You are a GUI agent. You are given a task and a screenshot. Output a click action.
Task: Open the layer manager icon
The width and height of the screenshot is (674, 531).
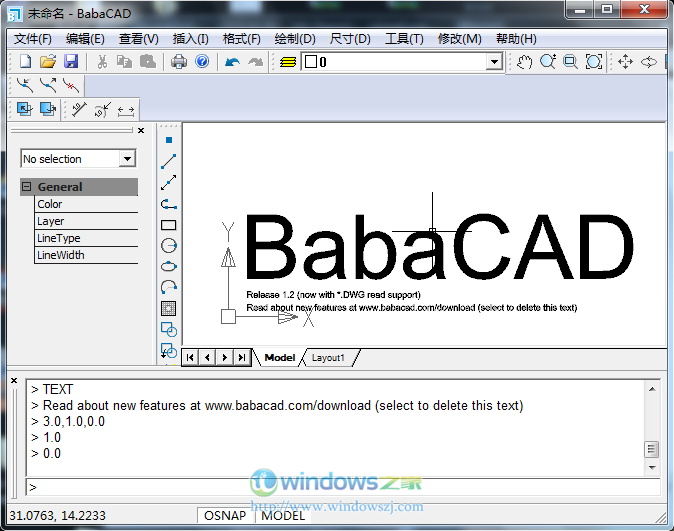[287, 62]
